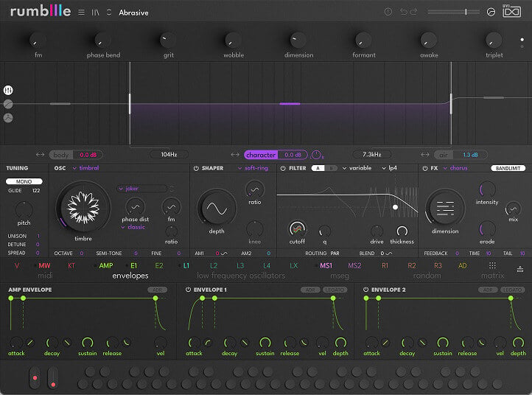Viewport: 532px width, 395px height.
Task: Click the modulation wheel
Action: [x=53, y=378]
